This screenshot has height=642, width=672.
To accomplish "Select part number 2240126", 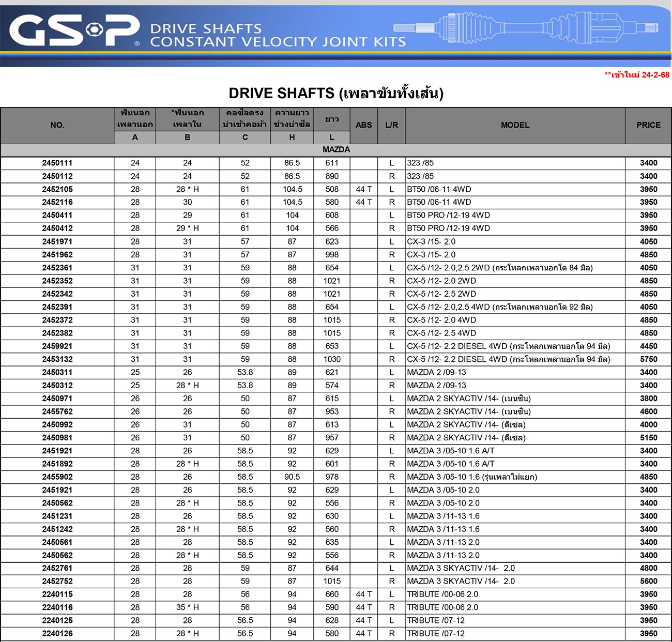I will coord(57,633).
